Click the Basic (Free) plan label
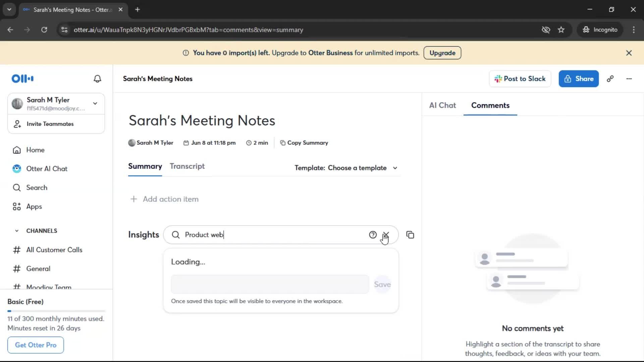Image resolution: width=644 pixels, height=362 pixels. pos(25,302)
